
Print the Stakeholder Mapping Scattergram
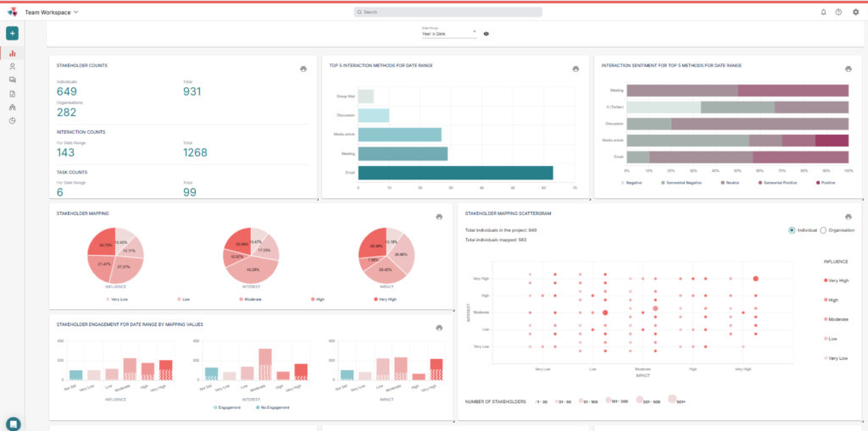(x=848, y=217)
